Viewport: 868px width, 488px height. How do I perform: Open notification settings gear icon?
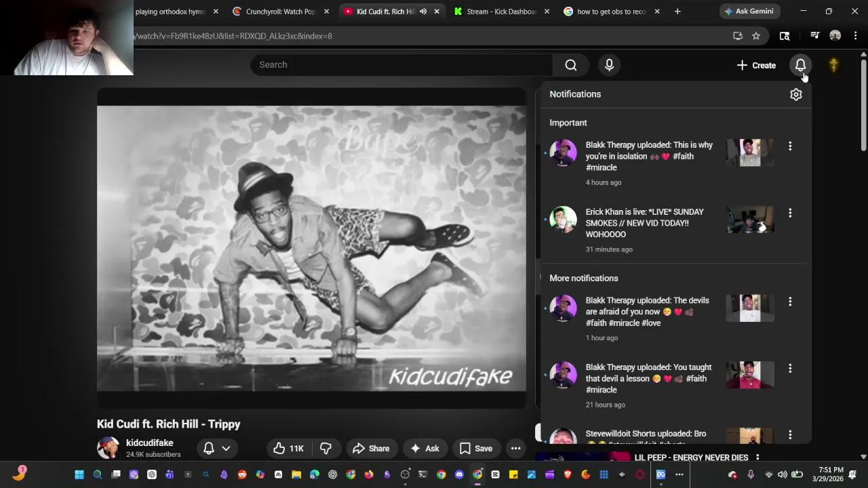tap(796, 94)
